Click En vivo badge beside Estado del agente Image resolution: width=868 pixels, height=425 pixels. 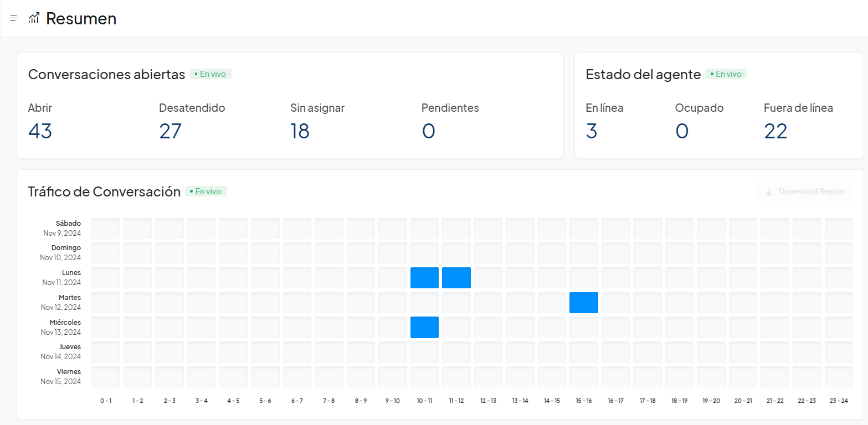pos(726,74)
